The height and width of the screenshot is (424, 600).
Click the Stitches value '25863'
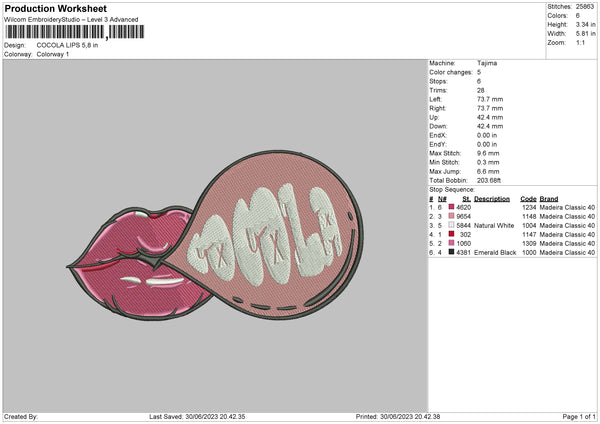(x=585, y=7)
